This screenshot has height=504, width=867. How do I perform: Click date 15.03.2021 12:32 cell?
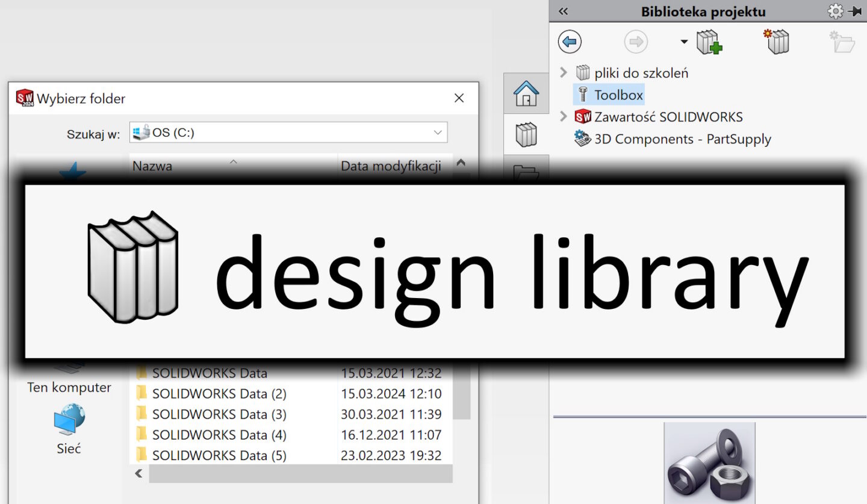[391, 373]
